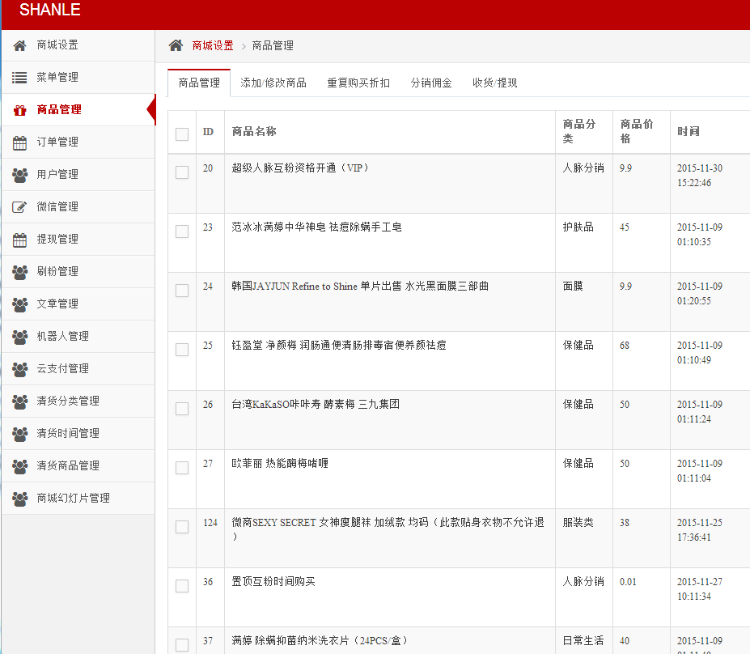Open 菜单管理 in the sidebar
The height and width of the screenshot is (654, 750).
[78, 78]
